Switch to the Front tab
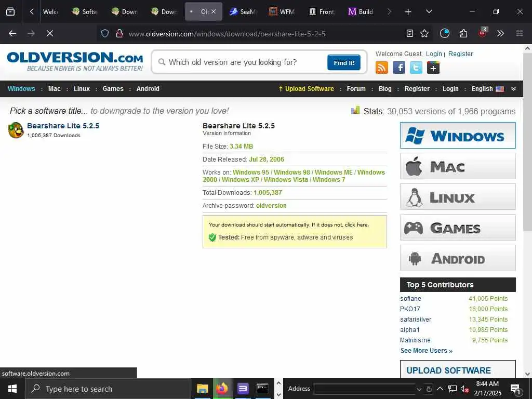 click(322, 11)
